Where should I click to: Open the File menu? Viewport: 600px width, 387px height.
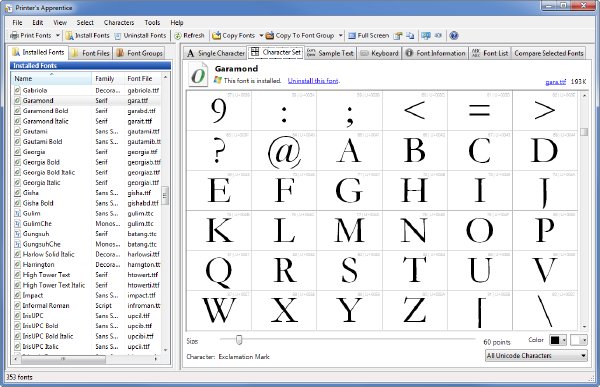tap(17, 23)
